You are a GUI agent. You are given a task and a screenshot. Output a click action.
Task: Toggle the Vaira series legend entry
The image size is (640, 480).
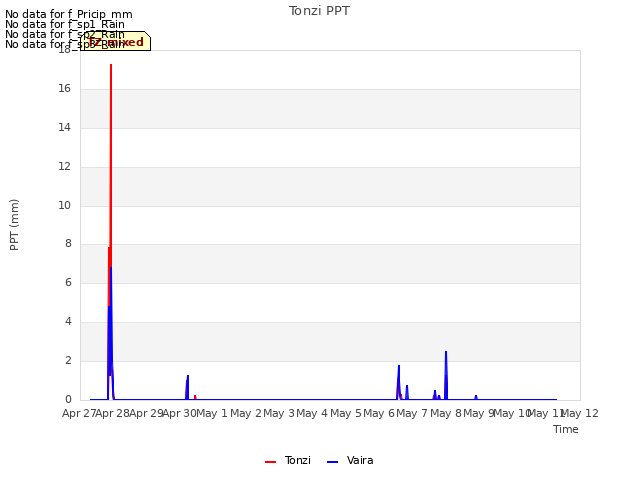350,460
